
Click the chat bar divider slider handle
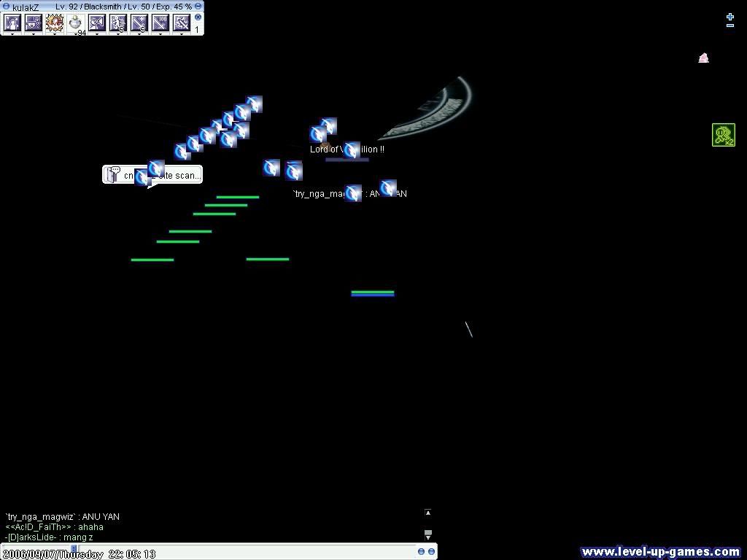point(73,549)
